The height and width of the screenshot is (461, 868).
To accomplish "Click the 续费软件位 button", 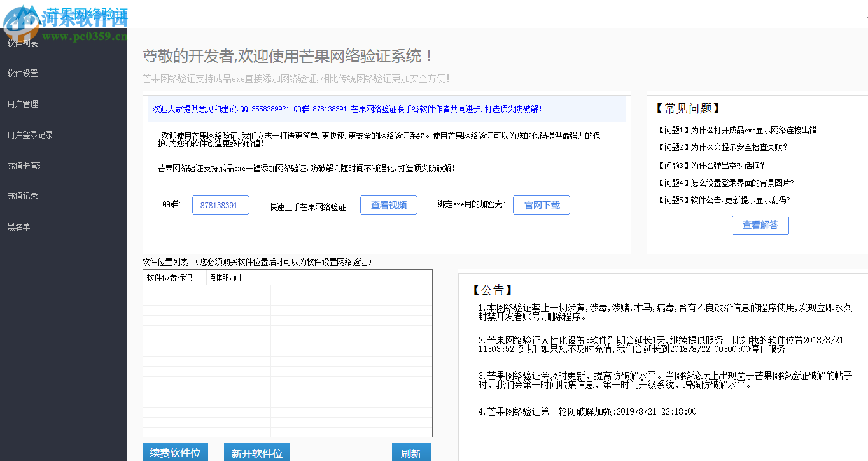I will tap(176, 452).
